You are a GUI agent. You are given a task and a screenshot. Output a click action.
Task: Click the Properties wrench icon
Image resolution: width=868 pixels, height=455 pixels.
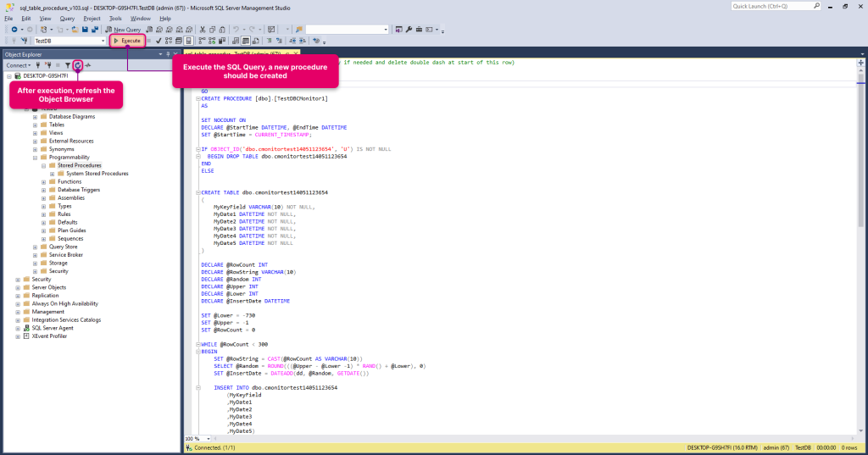409,30
